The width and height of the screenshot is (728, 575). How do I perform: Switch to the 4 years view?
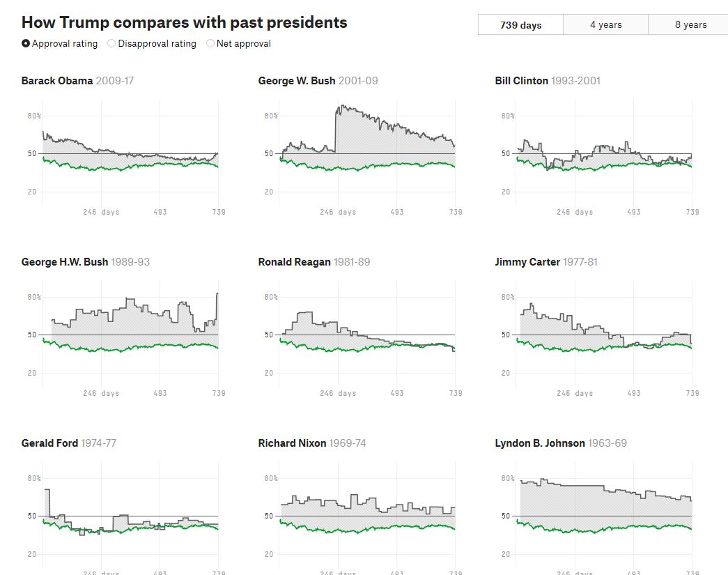pyautogui.click(x=605, y=25)
